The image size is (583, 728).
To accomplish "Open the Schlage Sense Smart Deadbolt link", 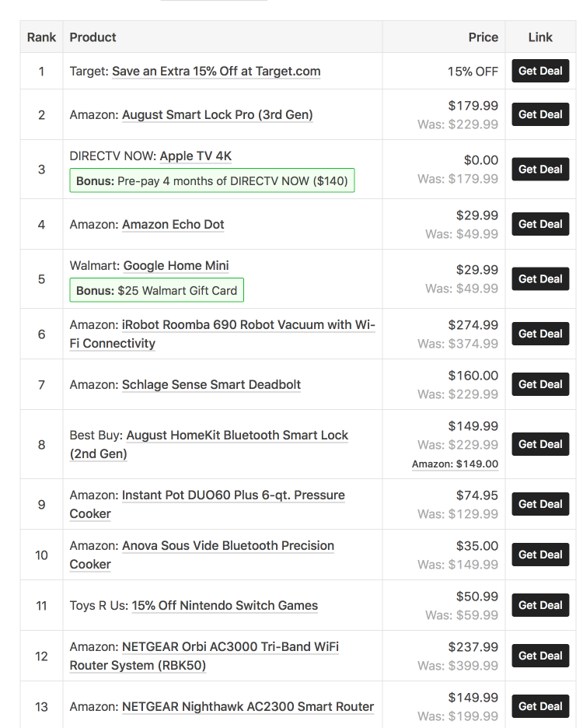I will (x=211, y=385).
